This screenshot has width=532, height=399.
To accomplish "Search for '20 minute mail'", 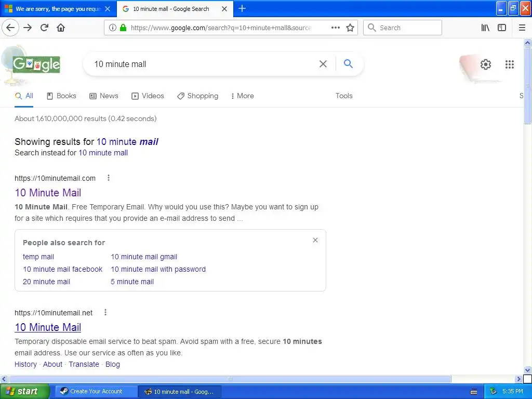I will tap(46, 282).
